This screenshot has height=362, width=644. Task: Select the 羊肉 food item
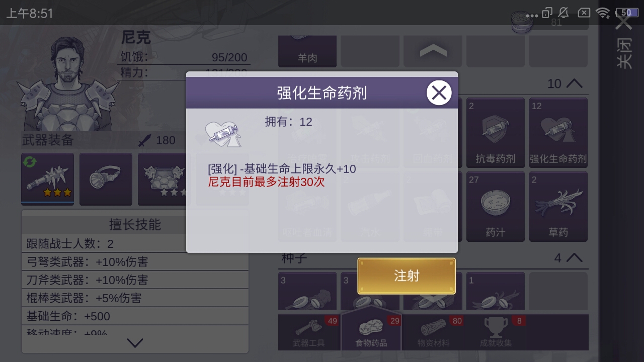[x=307, y=51]
